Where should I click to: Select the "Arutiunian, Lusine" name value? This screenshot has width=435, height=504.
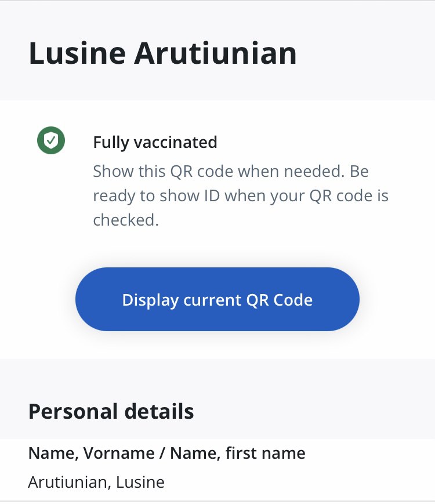[96, 482]
